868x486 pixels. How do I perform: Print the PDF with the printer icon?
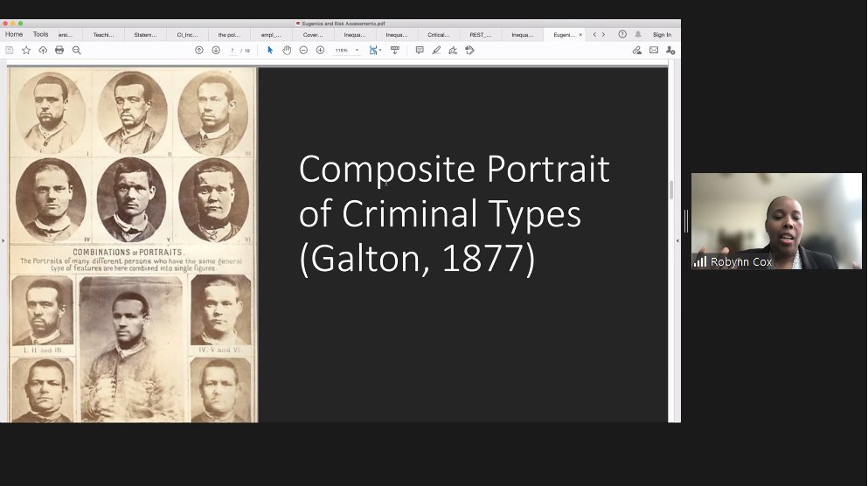click(59, 51)
